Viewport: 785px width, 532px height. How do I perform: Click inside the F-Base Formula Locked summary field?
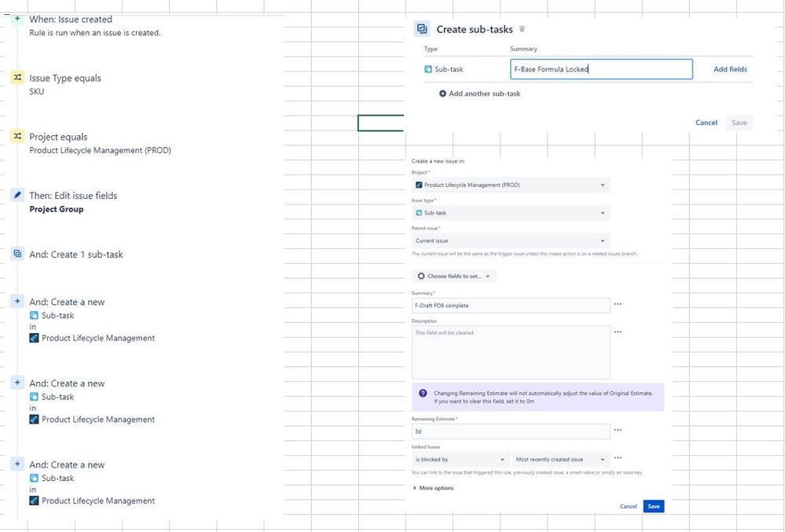coord(600,69)
